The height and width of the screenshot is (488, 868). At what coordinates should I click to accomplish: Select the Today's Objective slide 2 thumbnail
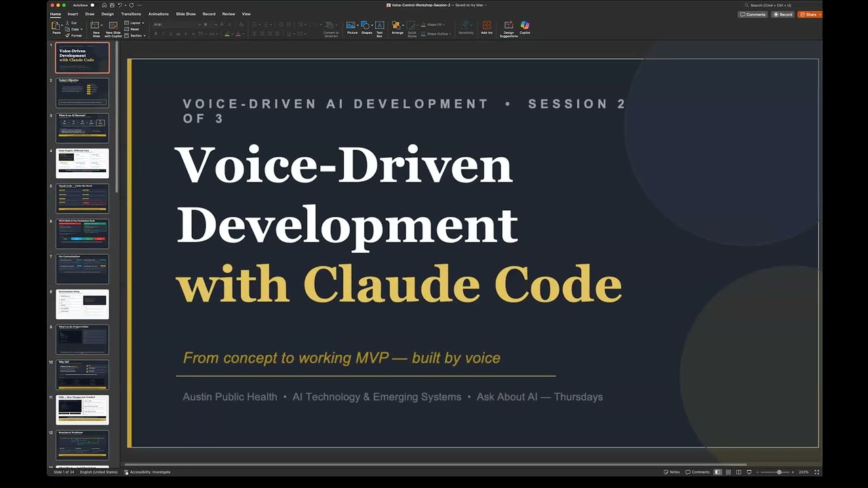(x=82, y=93)
